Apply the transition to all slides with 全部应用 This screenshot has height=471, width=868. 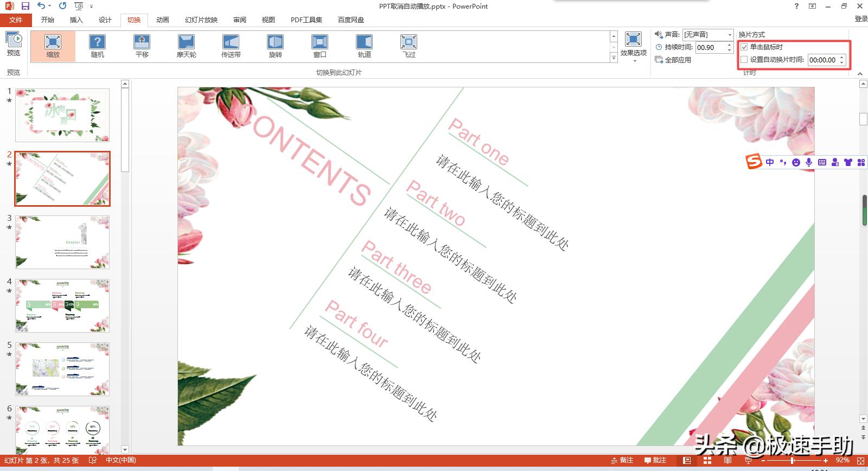[673, 60]
